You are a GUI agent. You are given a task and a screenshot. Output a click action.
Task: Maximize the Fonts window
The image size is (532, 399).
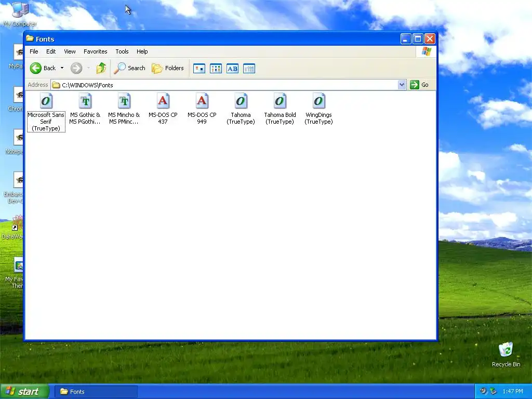tap(418, 39)
